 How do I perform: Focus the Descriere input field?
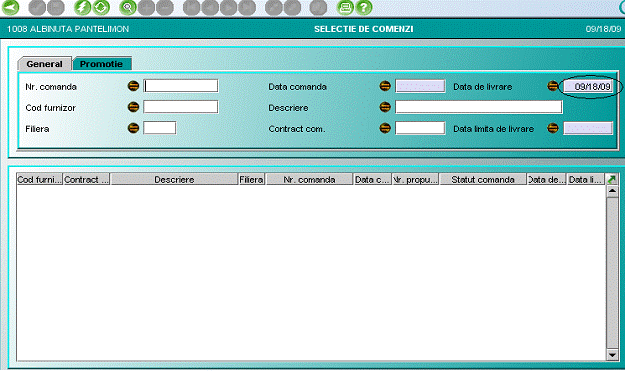pyautogui.click(x=479, y=107)
